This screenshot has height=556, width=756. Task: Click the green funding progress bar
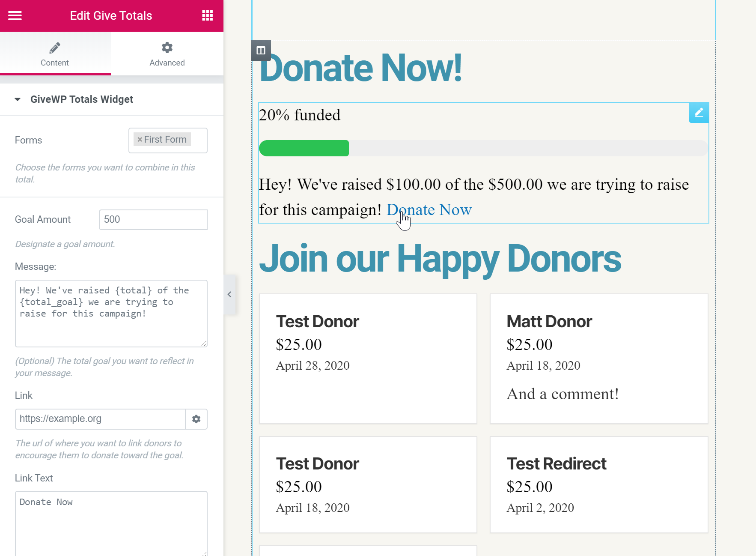click(x=304, y=148)
